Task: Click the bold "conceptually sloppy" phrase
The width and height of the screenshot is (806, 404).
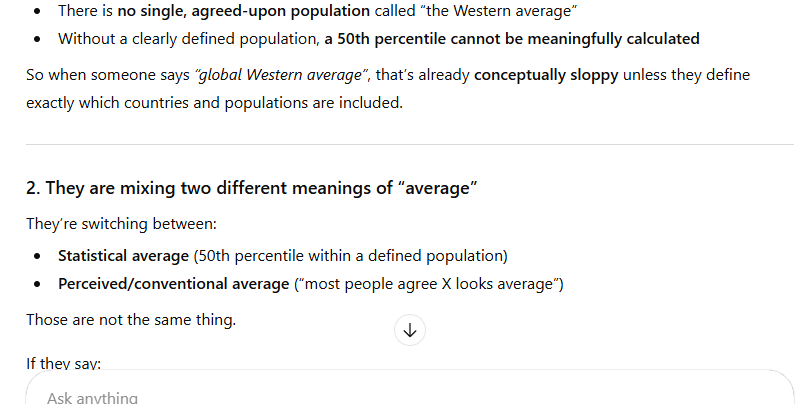Action: [546, 75]
